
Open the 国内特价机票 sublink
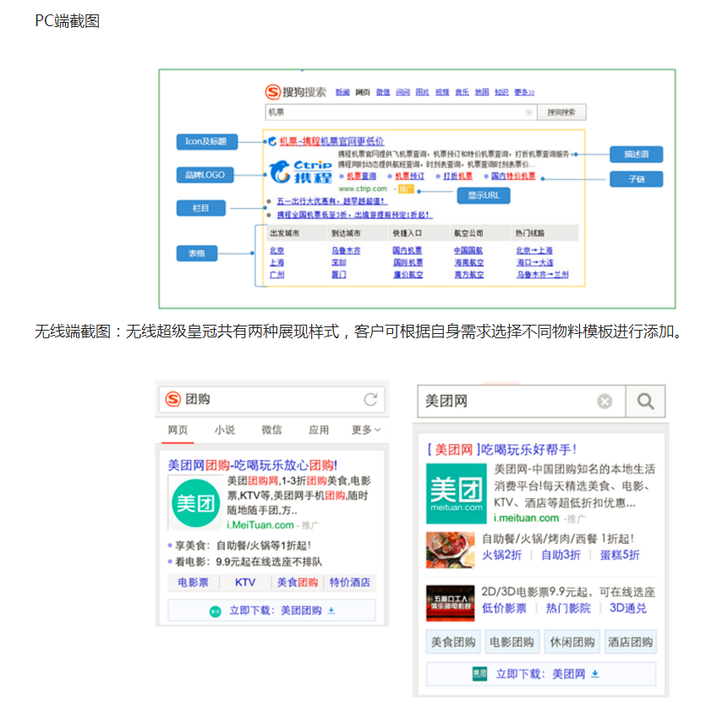pos(513,177)
